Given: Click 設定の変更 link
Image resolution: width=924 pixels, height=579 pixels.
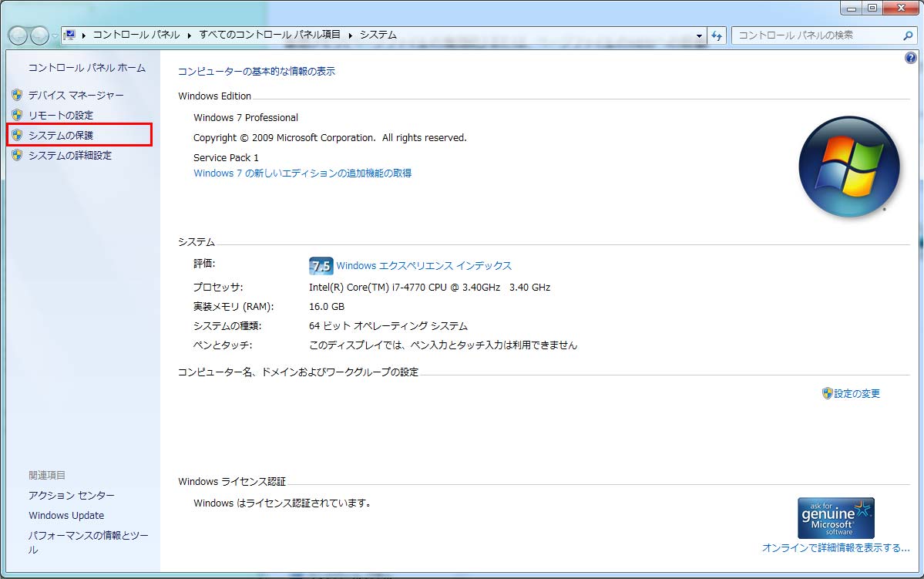Looking at the screenshot, I should 857,393.
